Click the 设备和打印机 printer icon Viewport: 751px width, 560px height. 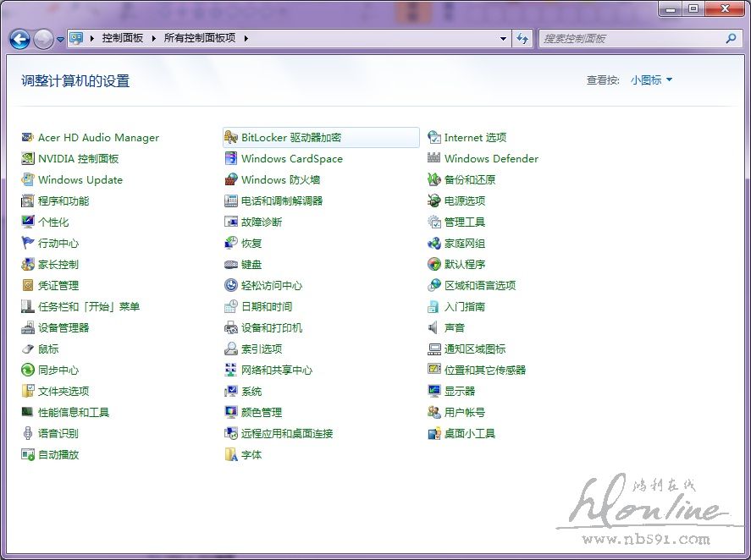pos(231,328)
